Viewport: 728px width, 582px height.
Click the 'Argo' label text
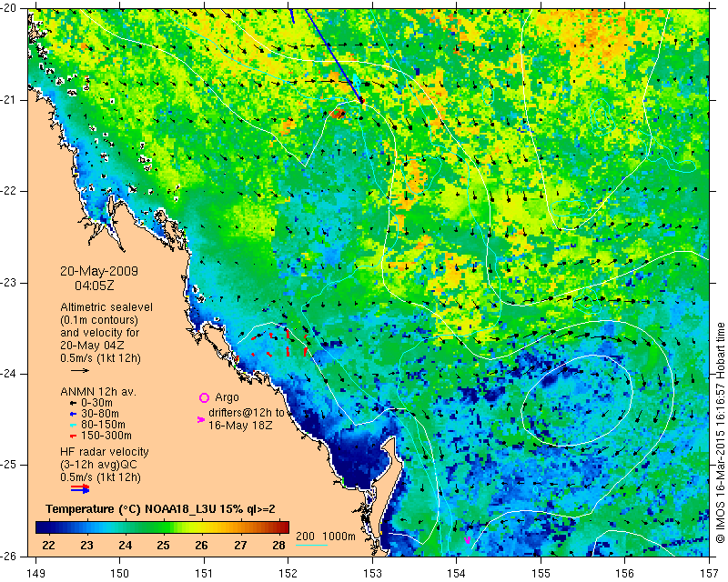pyautogui.click(x=227, y=397)
